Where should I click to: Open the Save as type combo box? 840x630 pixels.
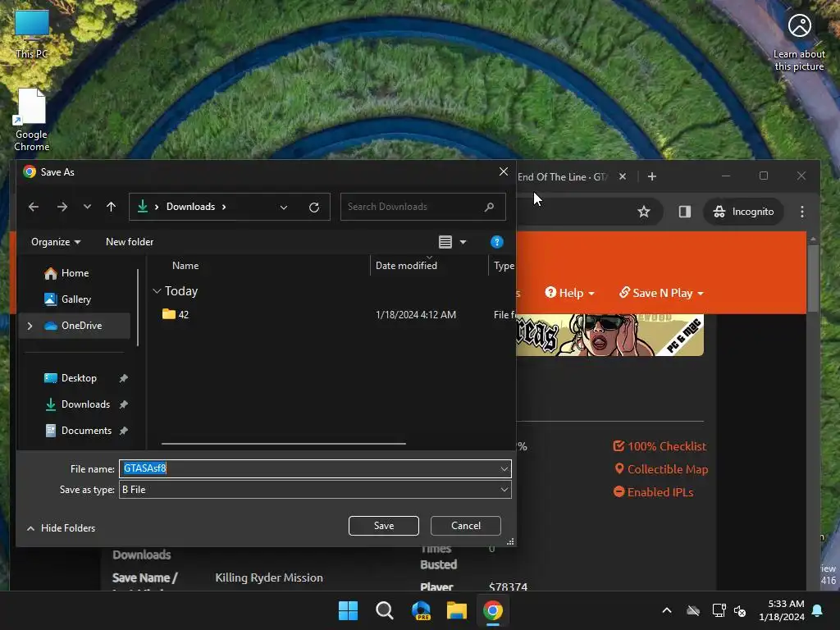pyautogui.click(x=315, y=490)
